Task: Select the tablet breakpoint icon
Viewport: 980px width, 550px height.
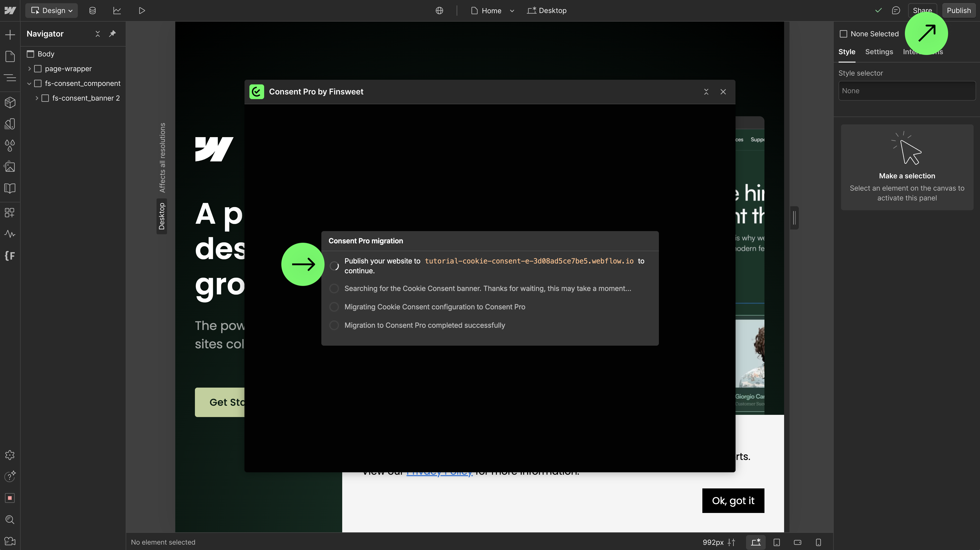Action: (x=777, y=542)
